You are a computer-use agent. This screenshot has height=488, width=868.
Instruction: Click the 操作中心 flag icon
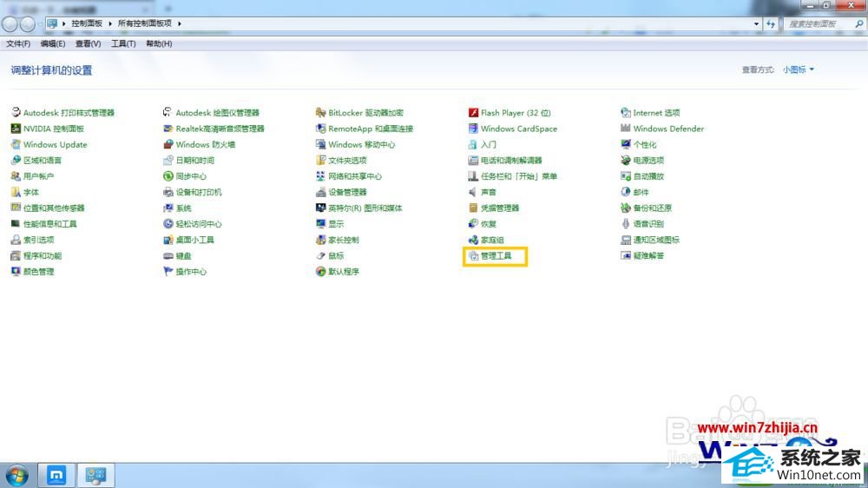[168, 272]
